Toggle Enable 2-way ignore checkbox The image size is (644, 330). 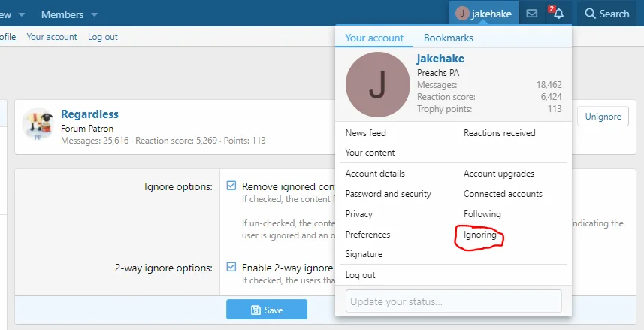[x=231, y=267]
